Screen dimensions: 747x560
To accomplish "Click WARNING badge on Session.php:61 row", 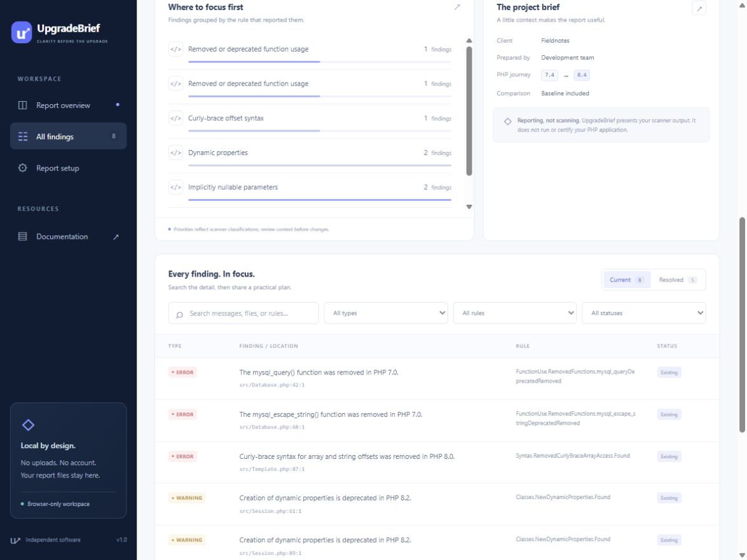I will pyautogui.click(x=187, y=498).
